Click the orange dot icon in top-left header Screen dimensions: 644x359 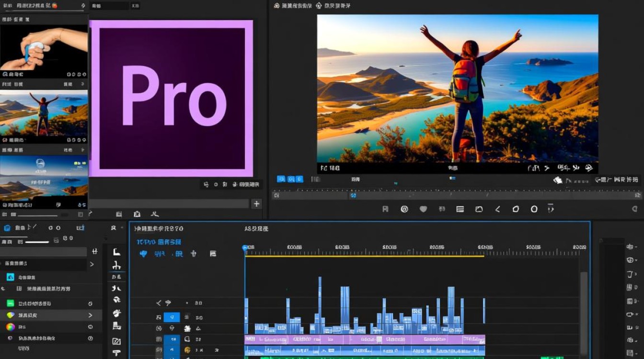(54, 6)
